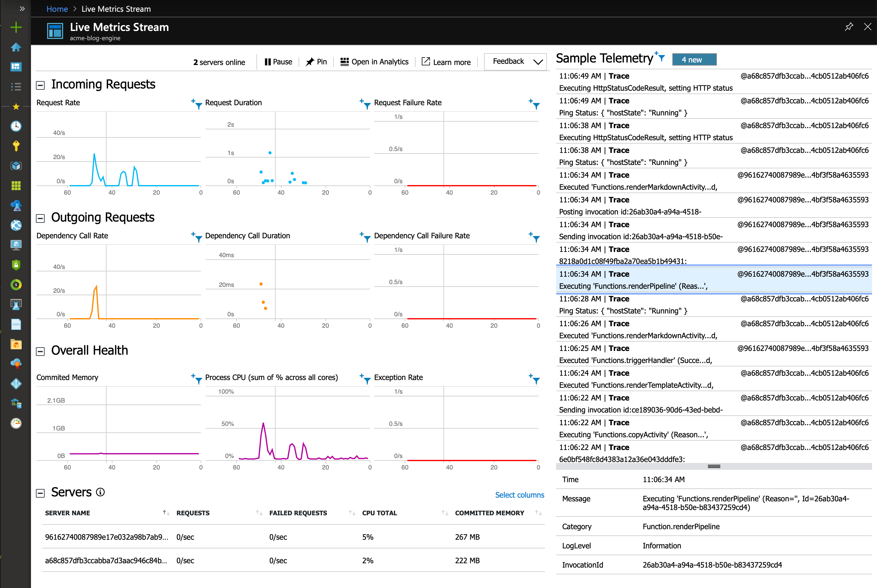Image resolution: width=877 pixels, height=588 pixels.
Task: Pause the live metrics stream
Action: 278,62
